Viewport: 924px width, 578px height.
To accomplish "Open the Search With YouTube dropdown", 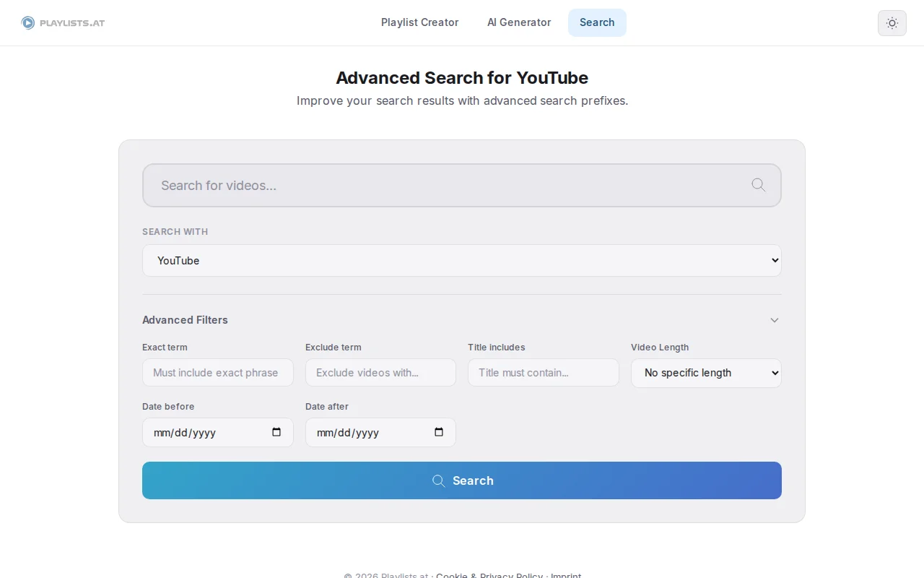I will (462, 260).
